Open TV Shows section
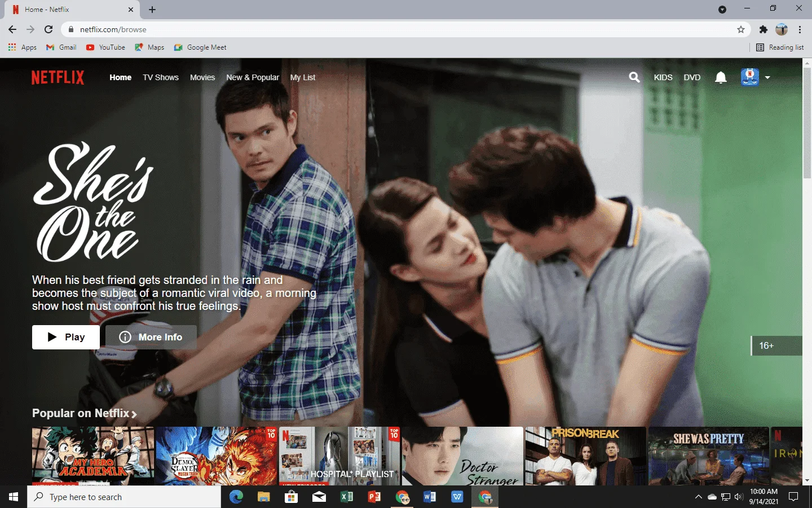This screenshot has height=508, width=812. (x=161, y=77)
